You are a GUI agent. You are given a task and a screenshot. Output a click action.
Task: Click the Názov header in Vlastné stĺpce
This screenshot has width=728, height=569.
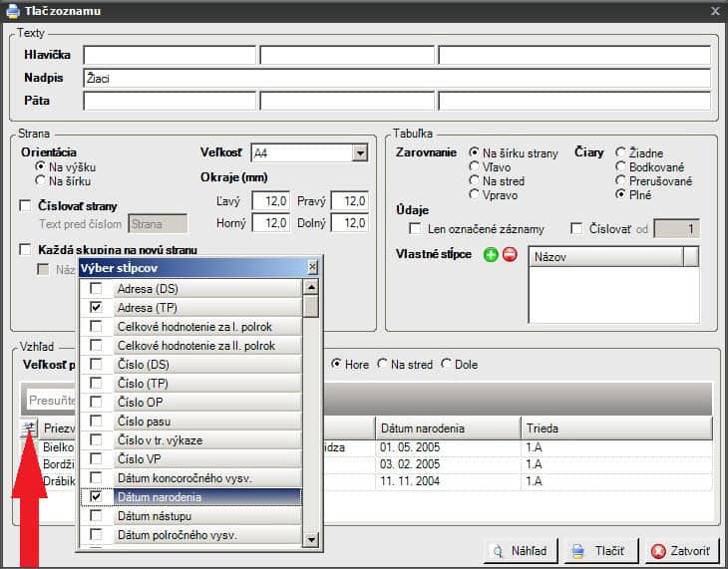606,257
